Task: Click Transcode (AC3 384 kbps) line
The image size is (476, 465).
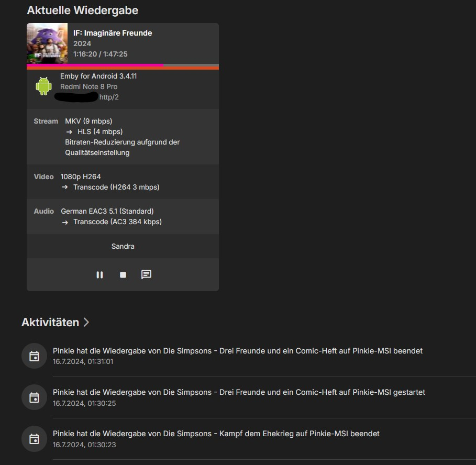Action: 117,222
